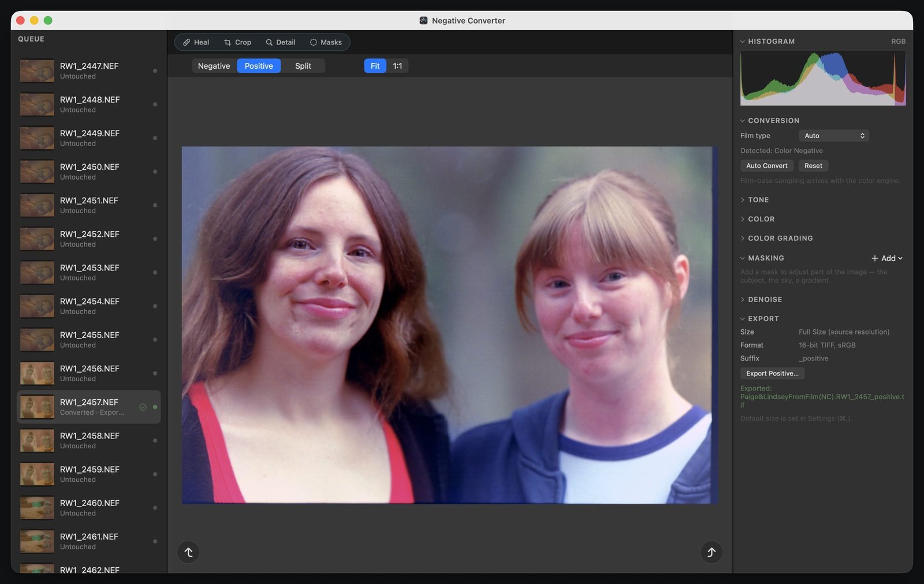Select RW1_2451.NEF thumbnail in queue
The image size is (924, 584).
pos(37,205)
